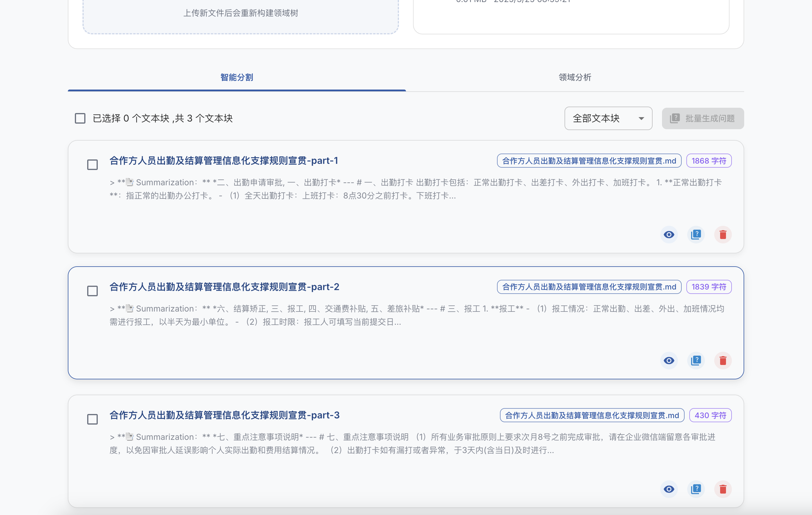Switch to the 领域分析 tab
The height and width of the screenshot is (515, 812).
pyautogui.click(x=575, y=77)
